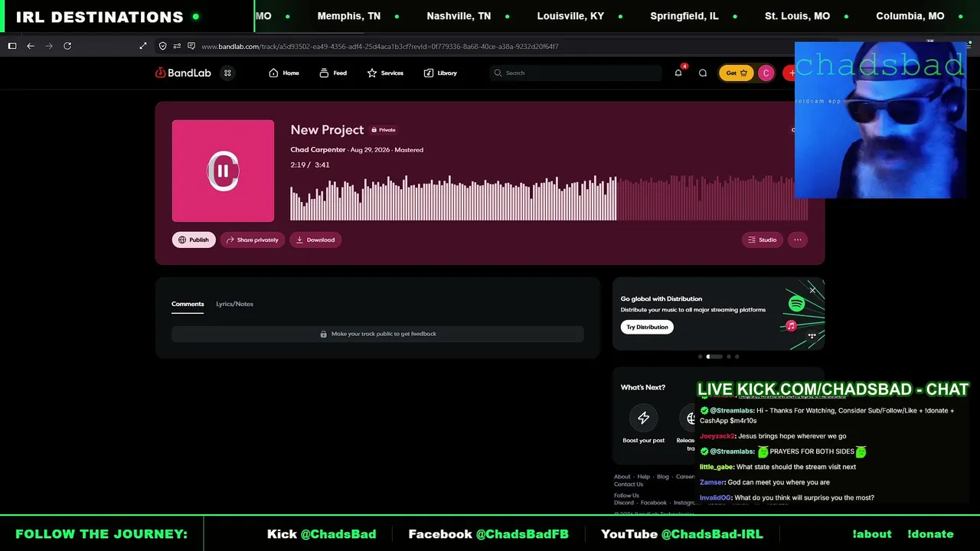Open the chat messages icon
This screenshot has width=980, height=551.
click(703, 73)
